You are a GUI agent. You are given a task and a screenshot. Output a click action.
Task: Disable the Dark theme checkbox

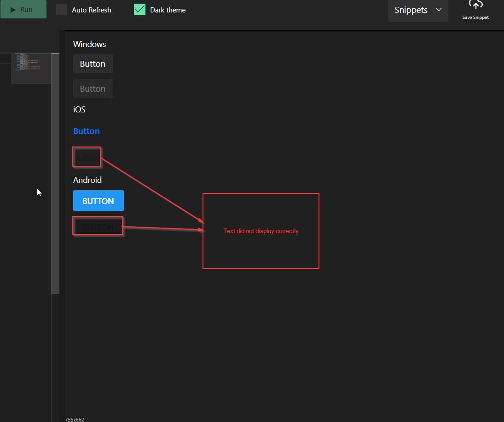click(139, 9)
